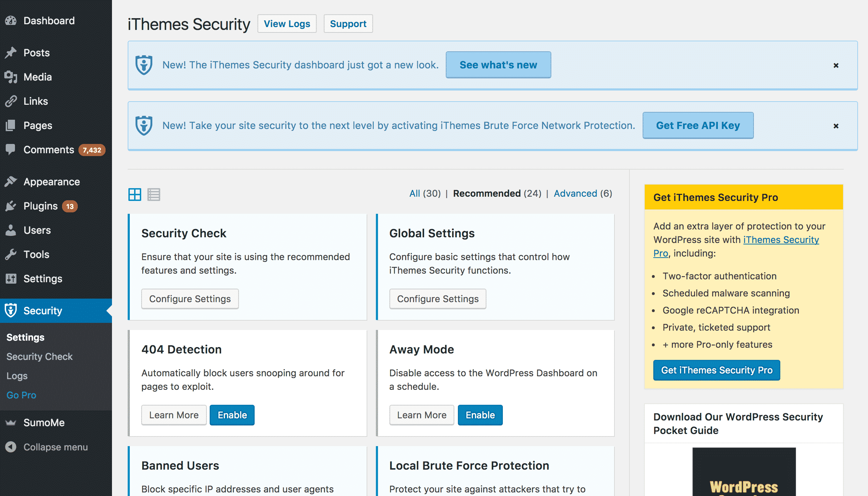Click View Logs button
The width and height of the screenshot is (868, 496).
(x=287, y=24)
